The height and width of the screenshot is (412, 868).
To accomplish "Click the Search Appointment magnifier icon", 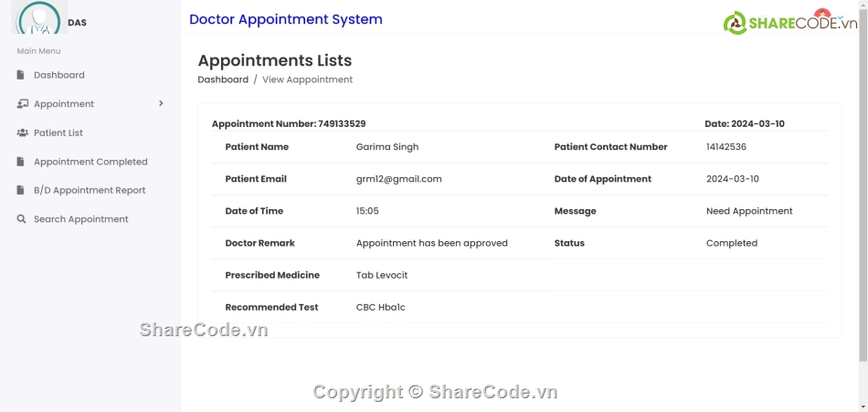I will (x=21, y=219).
